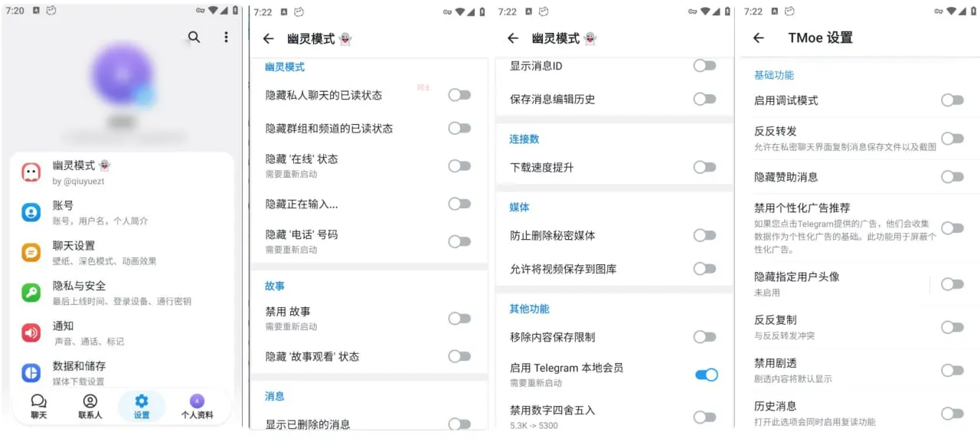Screen dimensions: 980x442
Task: Select the 设置 gear in bottom navigation
Action: click(142, 404)
